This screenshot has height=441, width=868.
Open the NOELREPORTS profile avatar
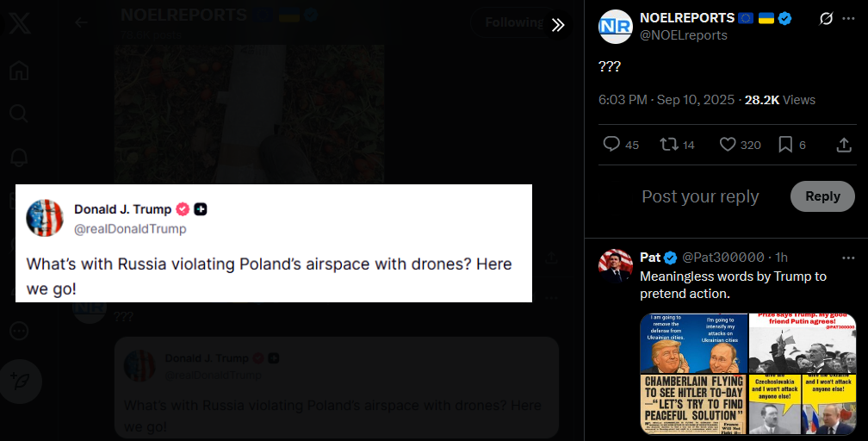[x=615, y=27]
